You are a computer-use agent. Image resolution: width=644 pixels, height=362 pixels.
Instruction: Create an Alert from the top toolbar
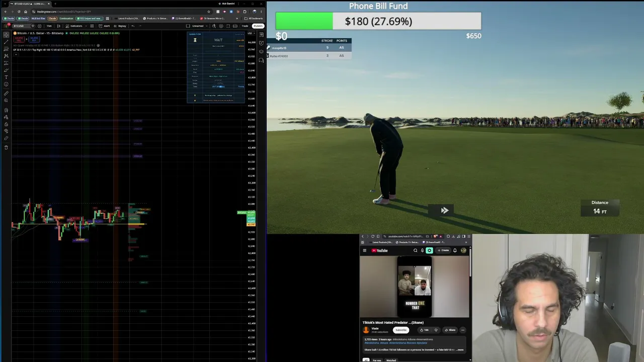(x=105, y=26)
